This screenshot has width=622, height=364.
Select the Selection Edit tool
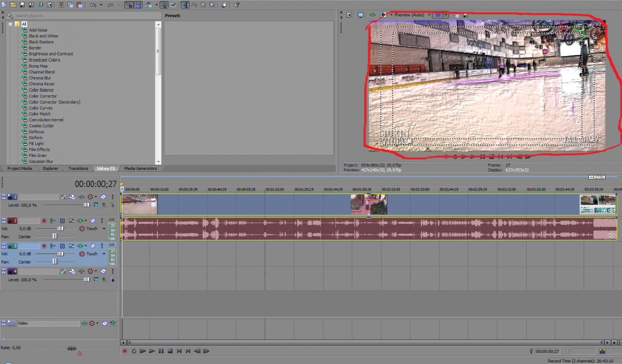(204, 5)
